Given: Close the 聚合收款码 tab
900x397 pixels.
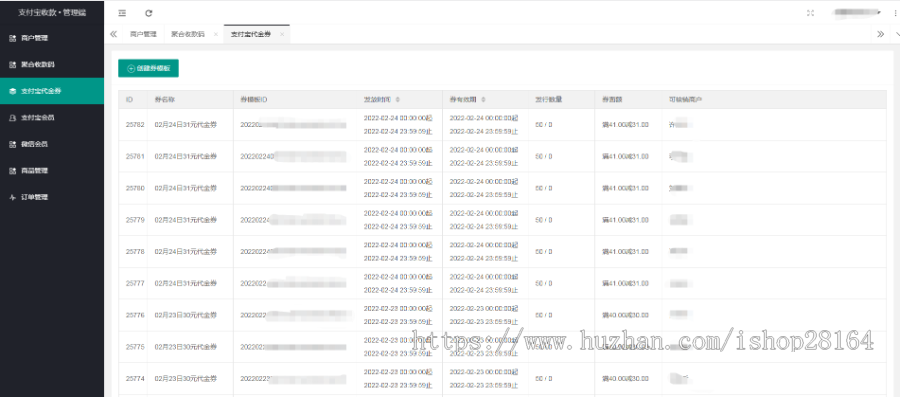Looking at the screenshot, I should pos(215,34).
